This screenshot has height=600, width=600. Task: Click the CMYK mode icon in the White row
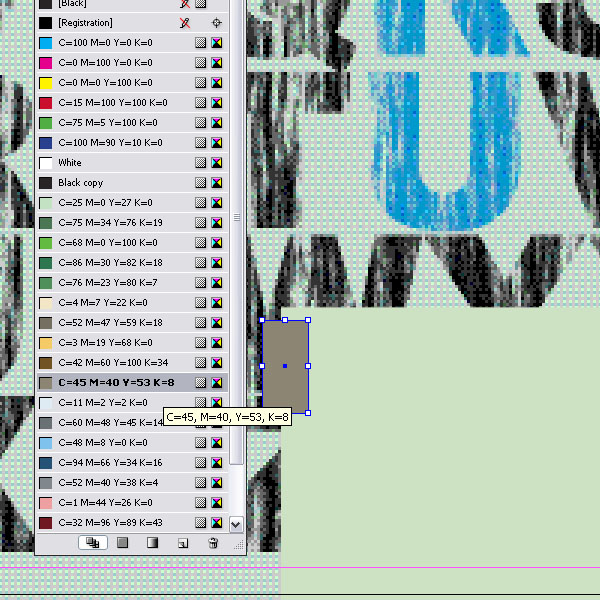(x=217, y=163)
